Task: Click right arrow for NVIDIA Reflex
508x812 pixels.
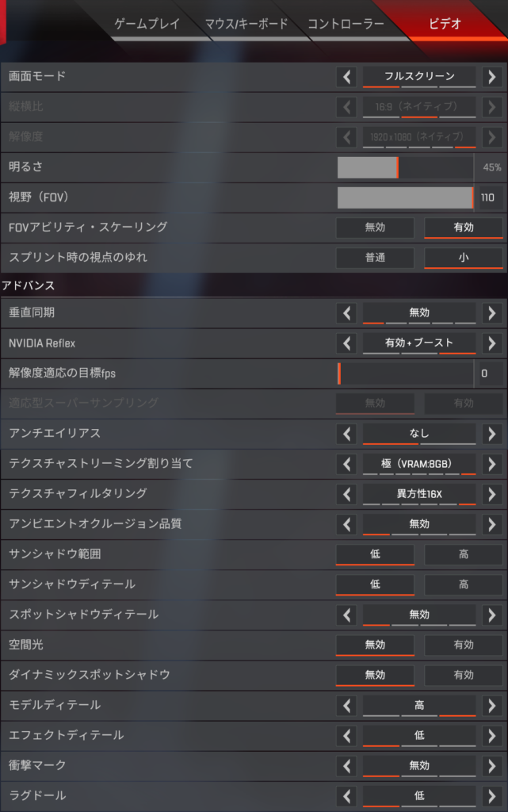Action: pos(491,343)
